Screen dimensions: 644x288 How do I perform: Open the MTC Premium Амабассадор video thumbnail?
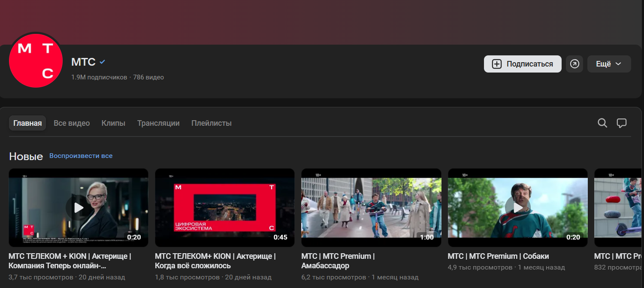click(371, 208)
